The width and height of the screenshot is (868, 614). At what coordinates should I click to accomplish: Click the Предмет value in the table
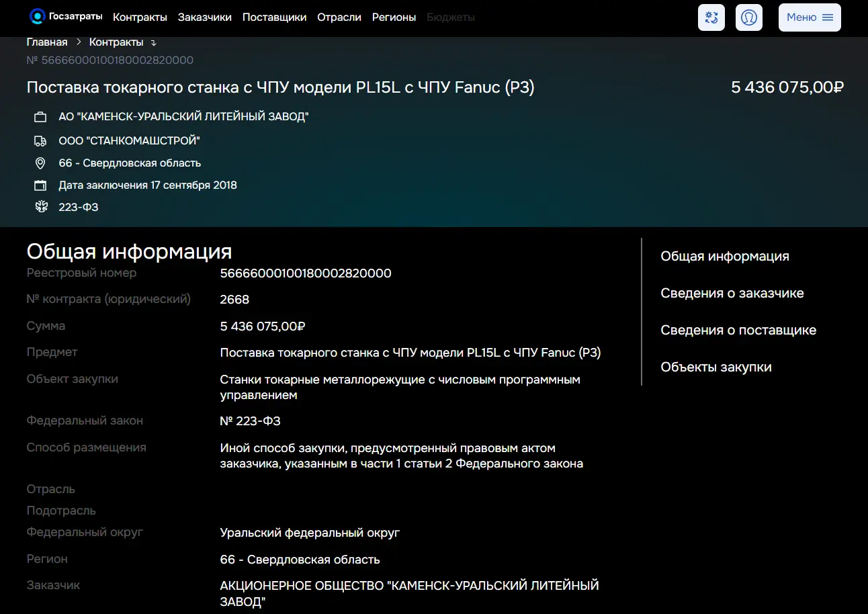[410, 353]
